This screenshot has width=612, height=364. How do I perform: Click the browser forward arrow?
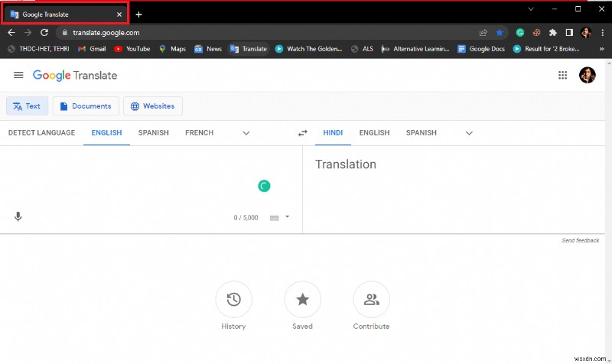point(28,33)
